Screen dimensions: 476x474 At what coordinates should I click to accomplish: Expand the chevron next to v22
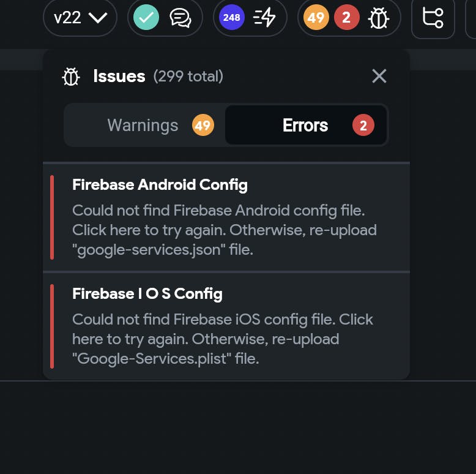tap(98, 18)
